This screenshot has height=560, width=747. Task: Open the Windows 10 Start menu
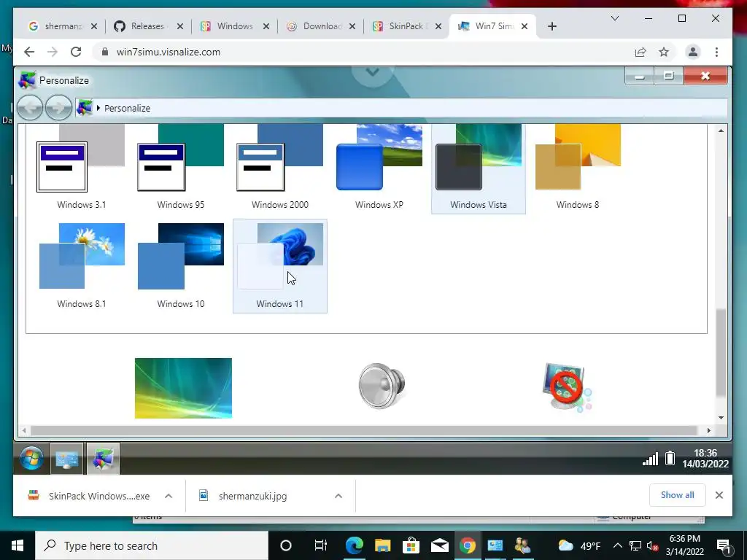(x=18, y=545)
